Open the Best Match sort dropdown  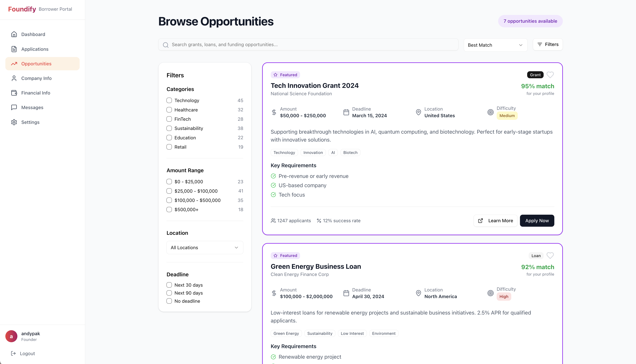pos(495,45)
